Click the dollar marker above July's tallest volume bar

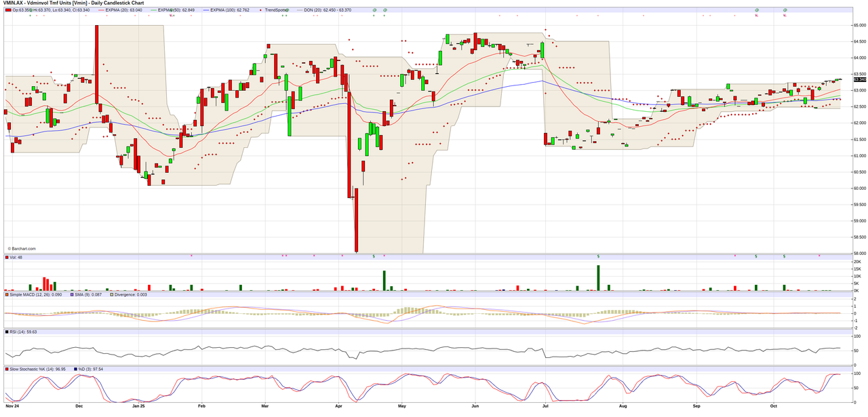[x=598, y=256]
